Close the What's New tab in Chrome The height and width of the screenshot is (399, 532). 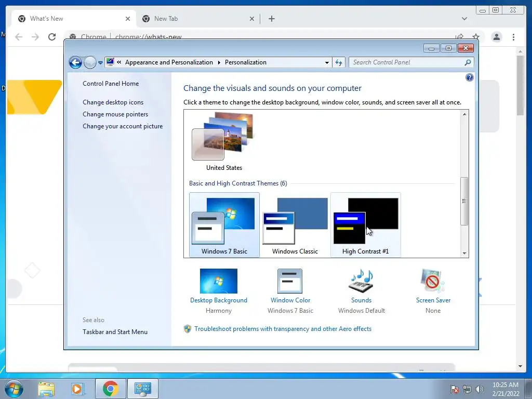(128, 19)
